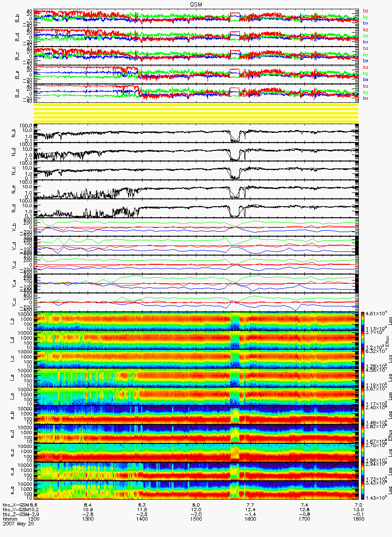Image resolution: width=392 pixels, height=537 pixels.
Task: Click the 1800 time tick label
Action: point(358,519)
